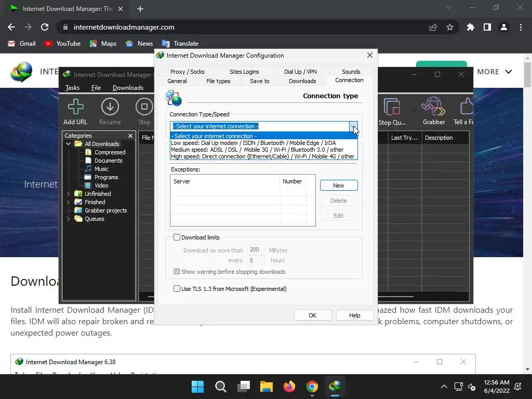The height and width of the screenshot is (399, 532).
Task: Expand the MORE menu on the website
Action: tap(495, 72)
